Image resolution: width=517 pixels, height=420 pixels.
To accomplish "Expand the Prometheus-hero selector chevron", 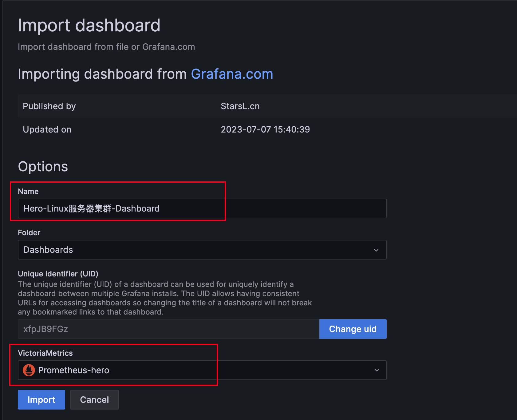I will tap(377, 370).
